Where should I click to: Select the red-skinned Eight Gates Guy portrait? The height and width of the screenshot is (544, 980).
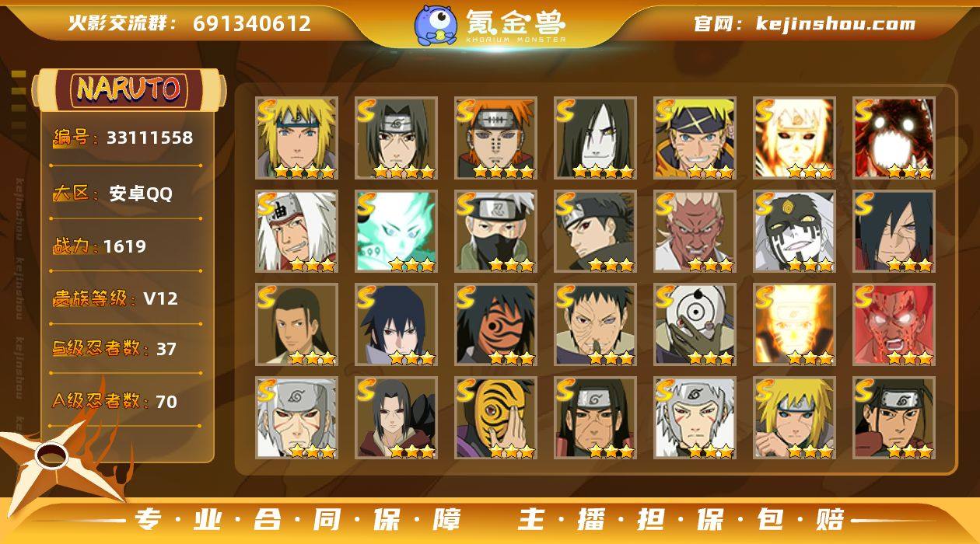(894, 324)
